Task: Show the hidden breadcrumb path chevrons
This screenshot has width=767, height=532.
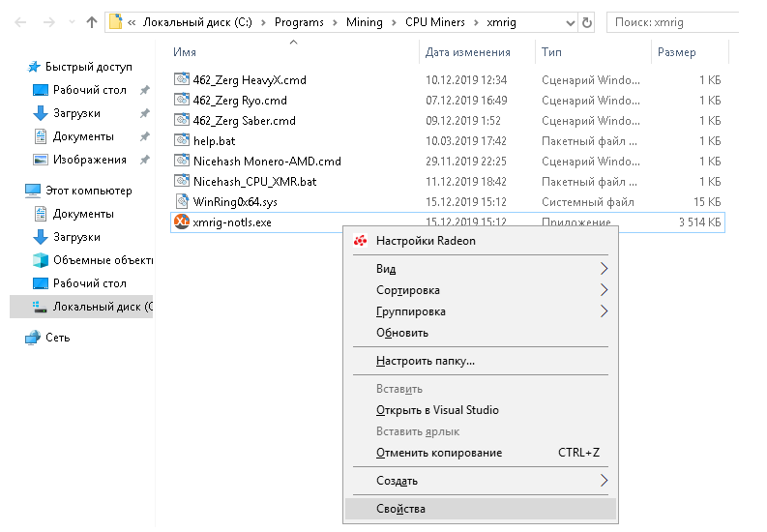Action: pos(132,22)
